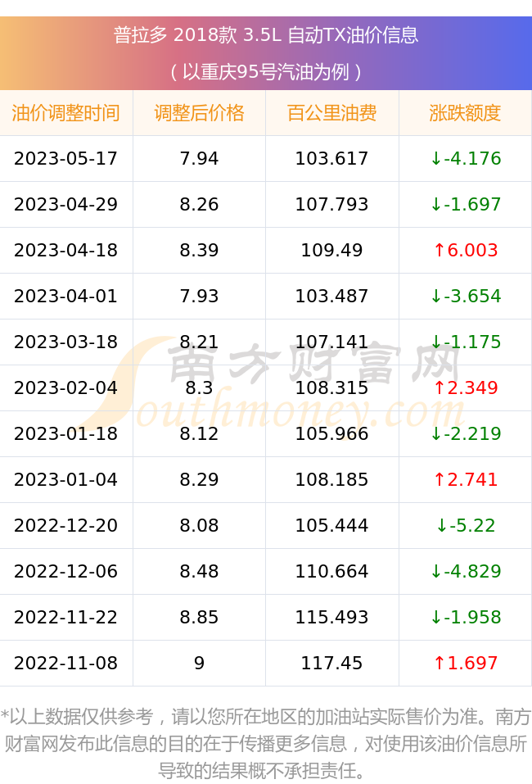Click the 117.45 fuel cost cell
Image resolution: width=532 pixels, height=784 pixels.
(x=332, y=663)
